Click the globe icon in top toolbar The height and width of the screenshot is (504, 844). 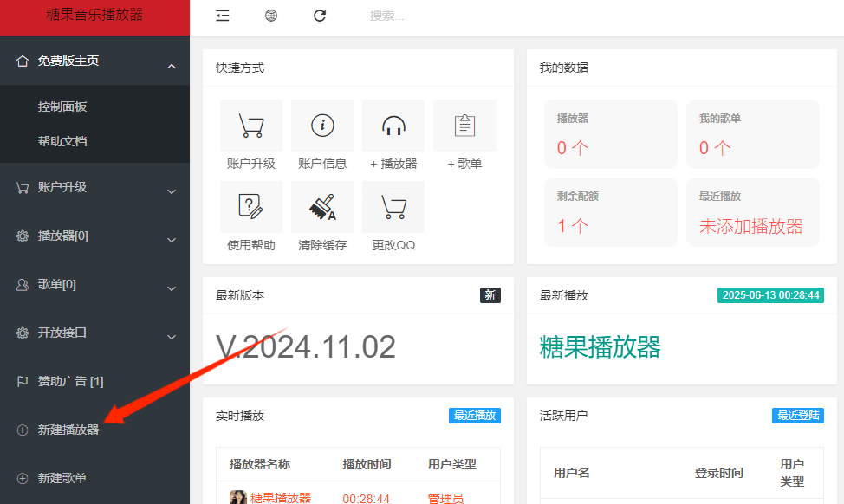click(x=271, y=16)
